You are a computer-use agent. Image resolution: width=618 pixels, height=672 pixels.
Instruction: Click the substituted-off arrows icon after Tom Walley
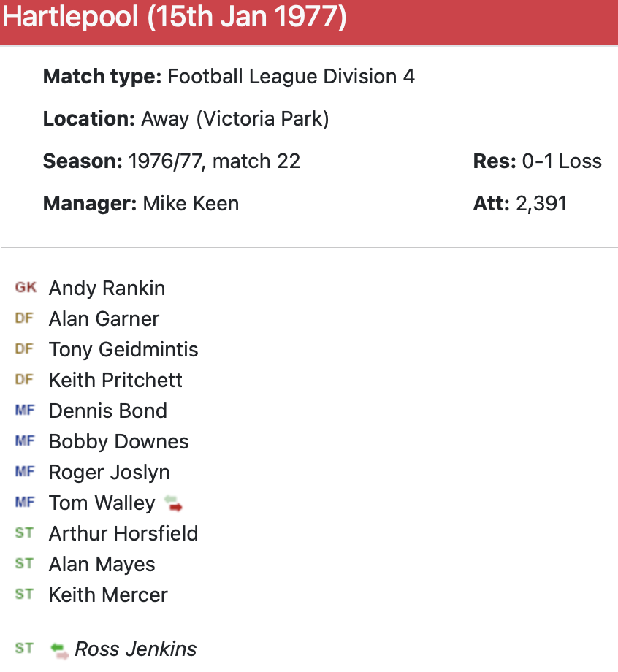(173, 503)
